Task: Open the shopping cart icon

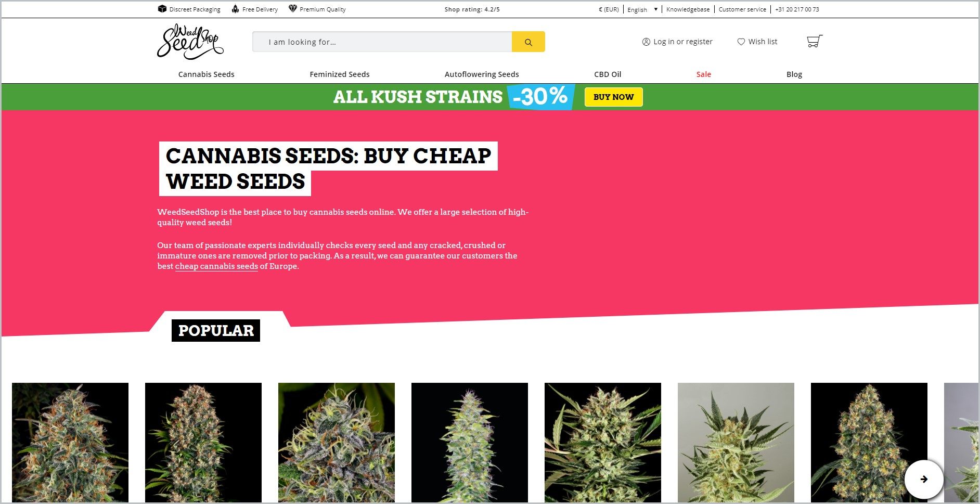Action: [814, 42]
